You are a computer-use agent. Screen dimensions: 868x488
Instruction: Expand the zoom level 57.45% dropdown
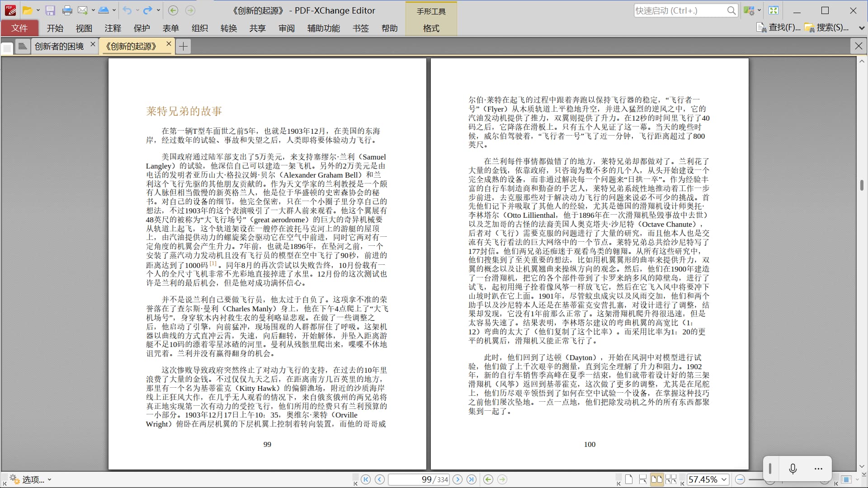click(724, 479)
